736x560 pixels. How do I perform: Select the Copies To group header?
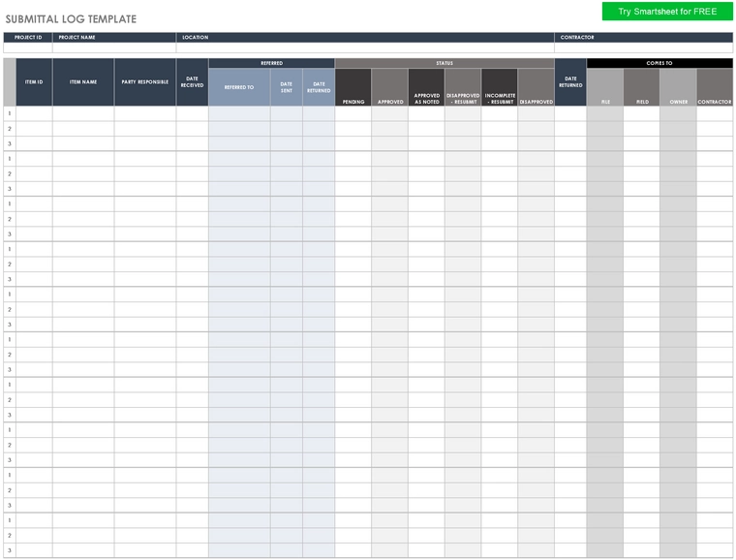[x=659, y=63]
